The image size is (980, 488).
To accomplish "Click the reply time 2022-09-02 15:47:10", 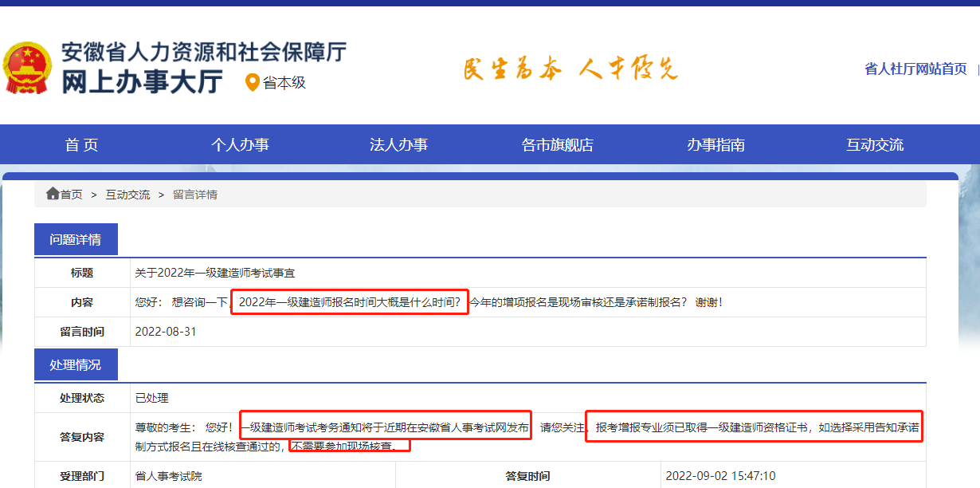I will [x=720, y=476].
